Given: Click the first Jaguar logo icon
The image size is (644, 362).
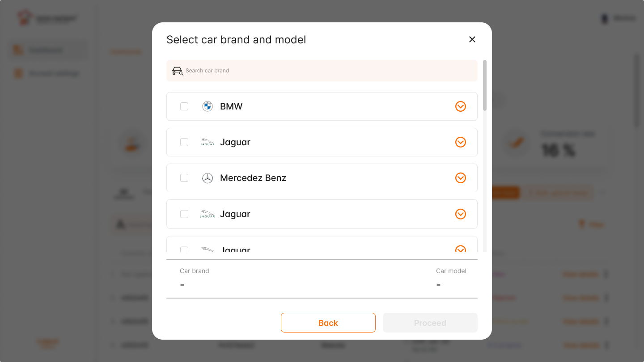Looking at the screenshot, I should [x=208, y=142].
